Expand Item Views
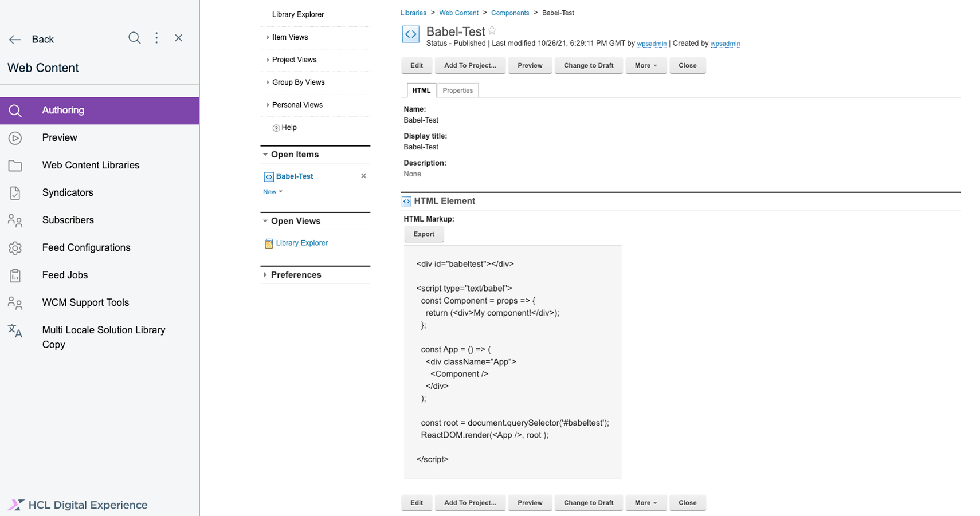 point(290,37)
